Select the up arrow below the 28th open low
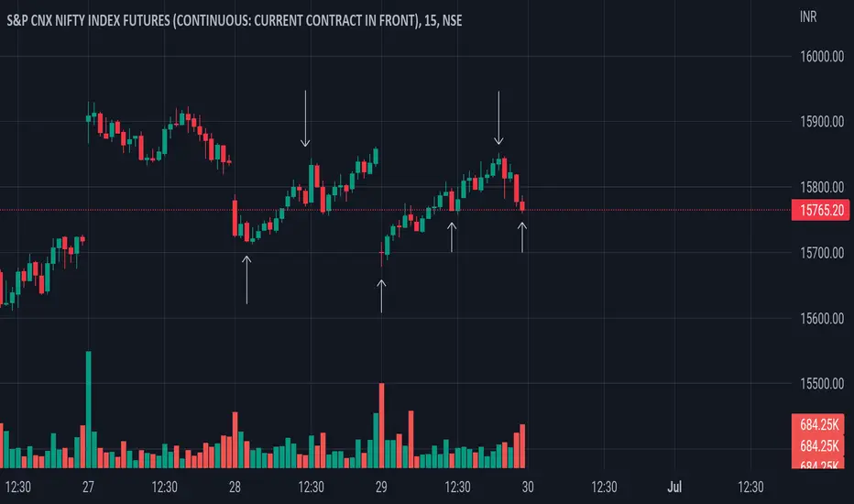The height and width of the screenshot is (504, 854). tap(246, 280)
